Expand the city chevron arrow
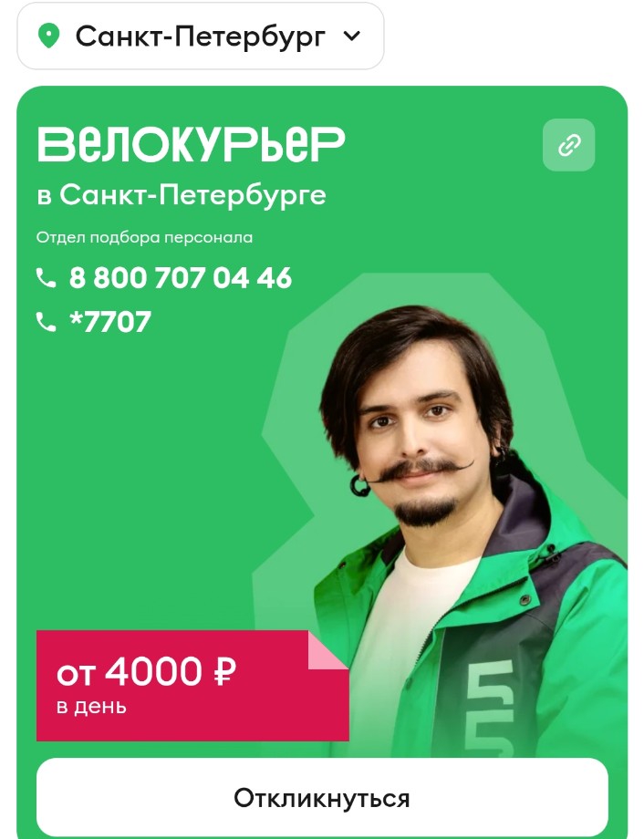The image size is (644, 839). (x=352, y=36)
